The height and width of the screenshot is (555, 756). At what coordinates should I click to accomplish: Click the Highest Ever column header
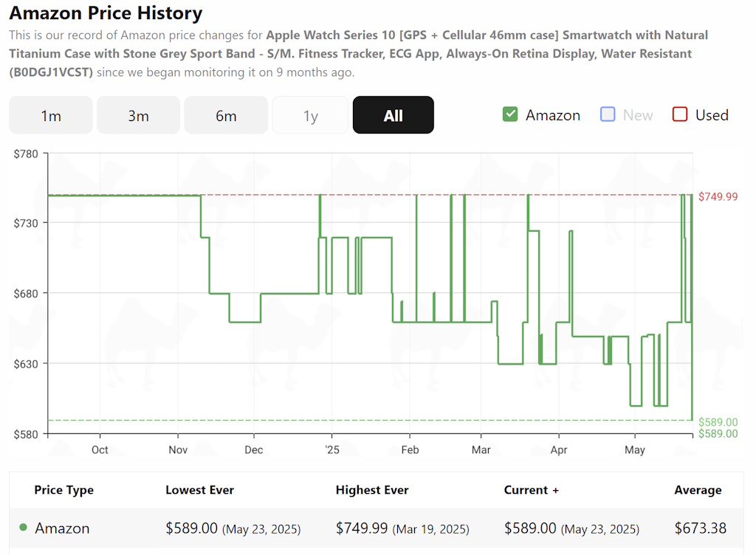click(x=372, y=490)
